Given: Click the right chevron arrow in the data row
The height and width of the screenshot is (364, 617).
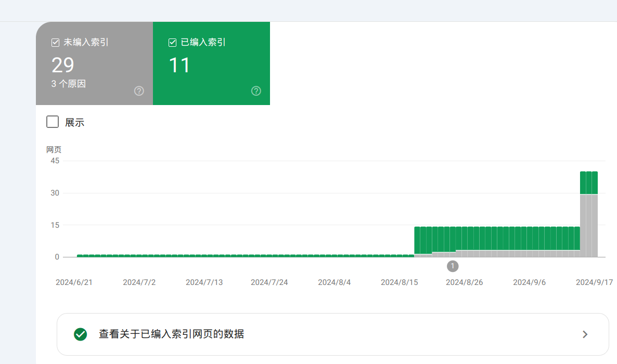Looking at the screenshot, I should click(x=585, y=334).
